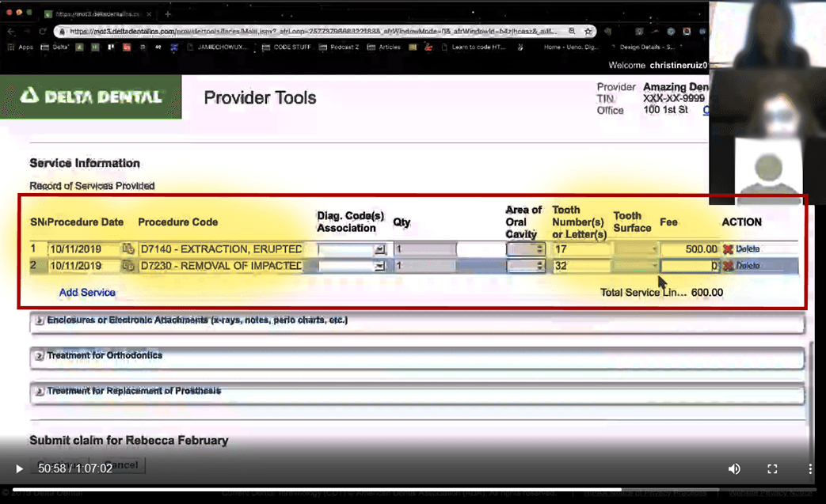
Task: Click Procedure Code column header
Action: point(177,222)
